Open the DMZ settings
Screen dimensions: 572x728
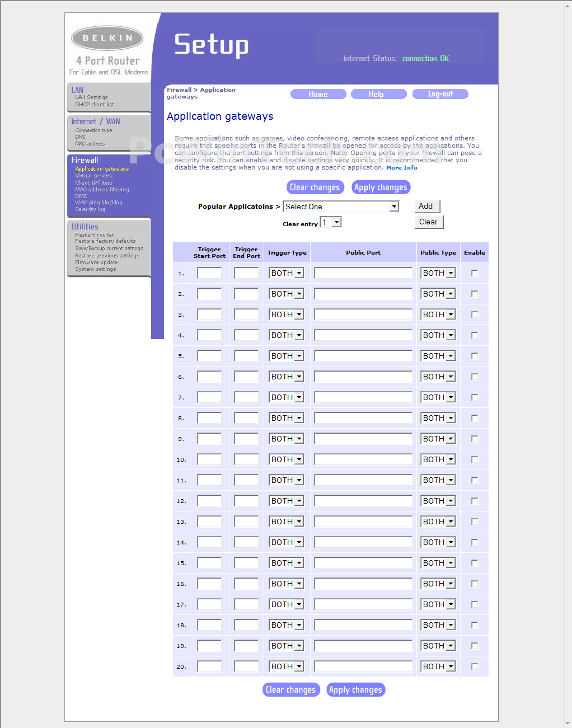[81, 196]
